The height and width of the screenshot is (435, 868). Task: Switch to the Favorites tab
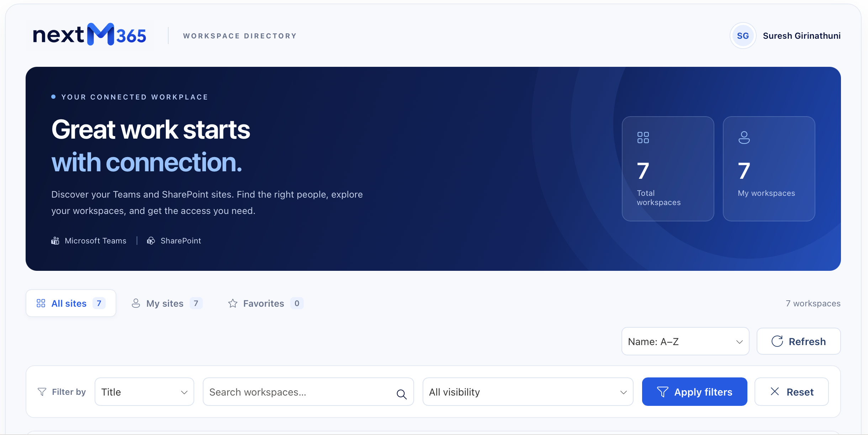[266, 303]
